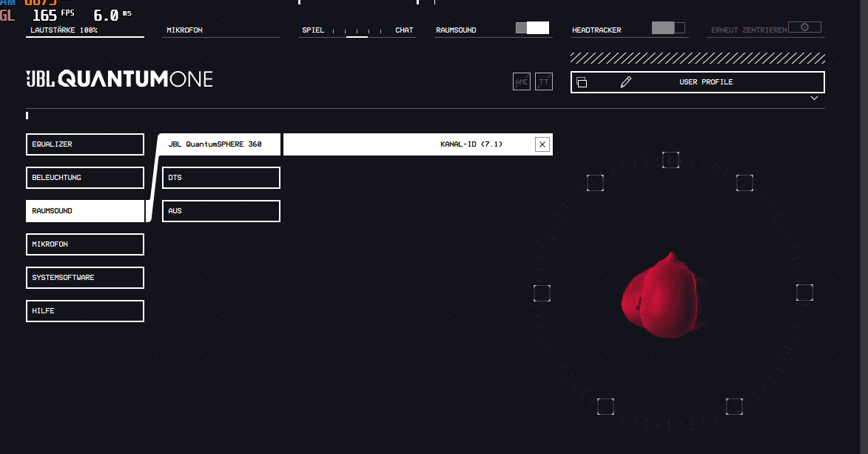Viewport: 868px width, 454px height.
Task: Select the Raumsound menu item
Action: click(84, 210)
